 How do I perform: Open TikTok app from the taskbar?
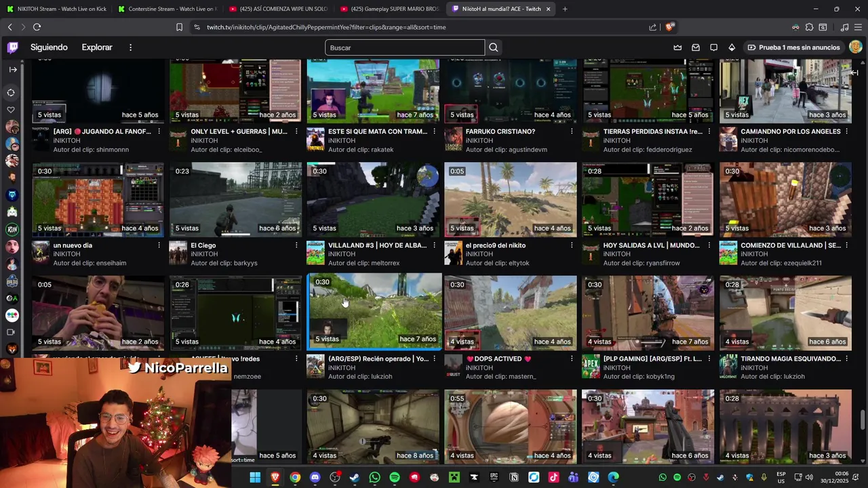(554, 477)
